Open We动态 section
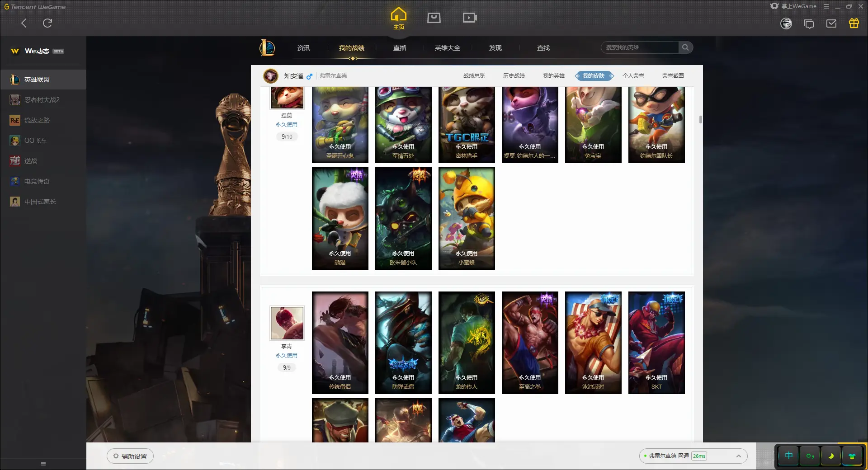The height and width of the screenshot is (470, 868). [37, 51]
